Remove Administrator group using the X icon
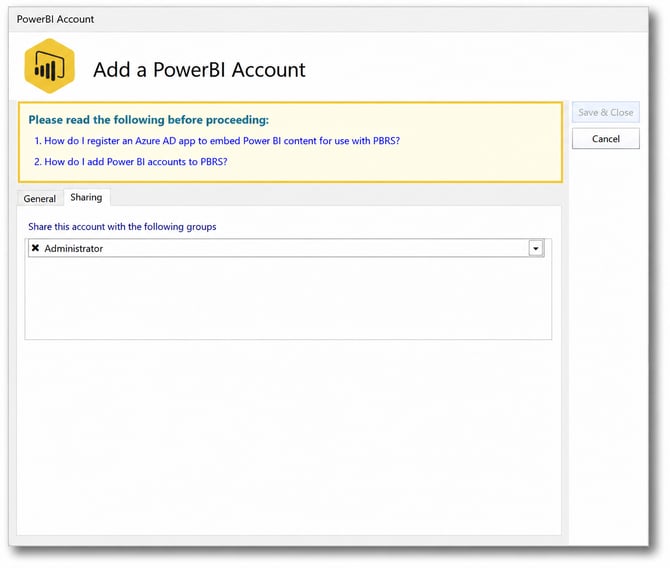 [x=35, y=248]
